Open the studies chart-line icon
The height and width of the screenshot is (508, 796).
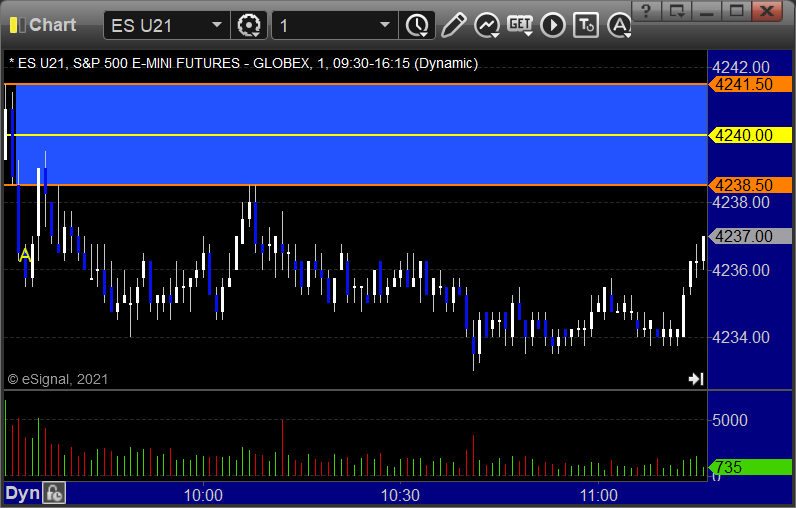pos(486,25)
